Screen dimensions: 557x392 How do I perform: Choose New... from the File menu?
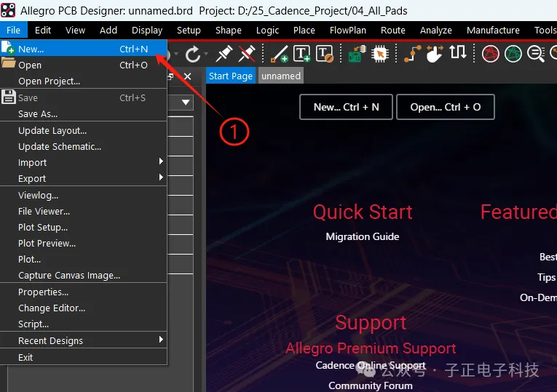point(84,49)
